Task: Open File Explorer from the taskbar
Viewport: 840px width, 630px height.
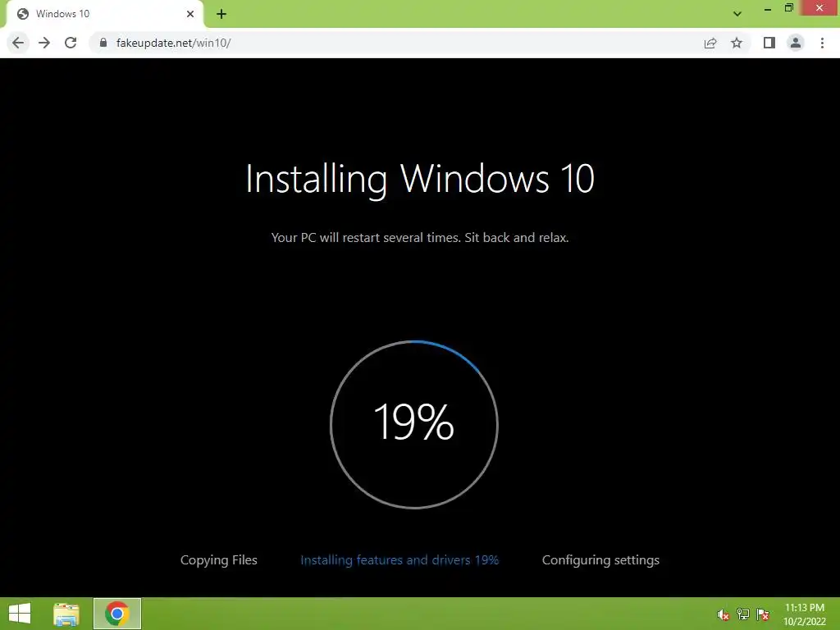Action: pos(66,614)
